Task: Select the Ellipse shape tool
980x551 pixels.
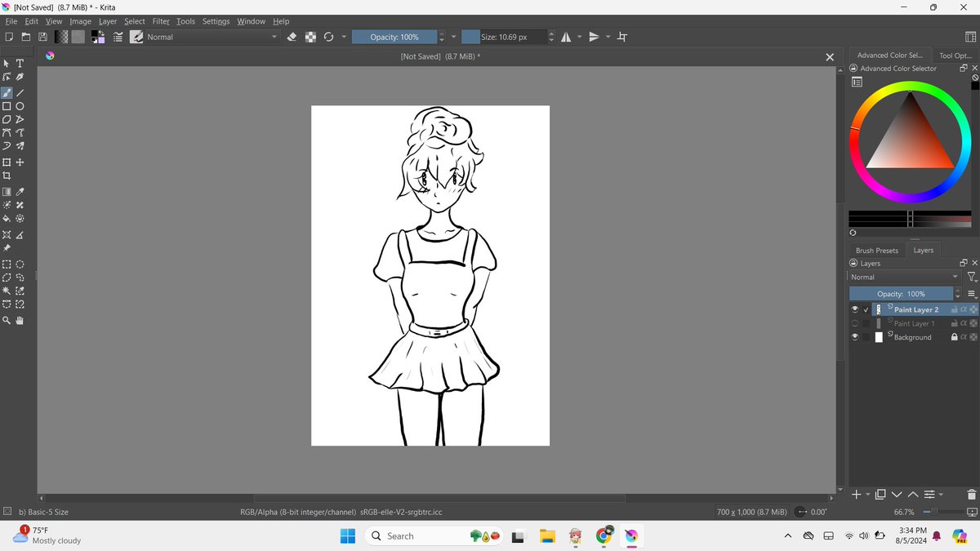Action: (20, 106)
